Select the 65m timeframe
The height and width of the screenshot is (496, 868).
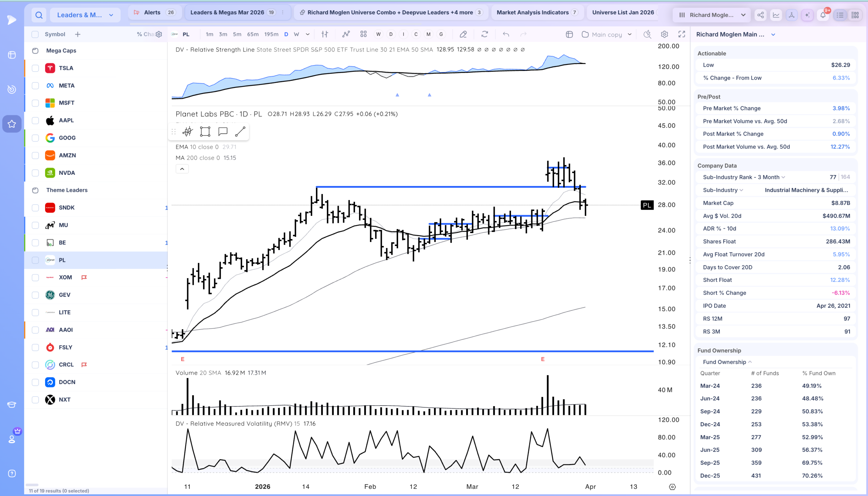[x=253, y=35]
